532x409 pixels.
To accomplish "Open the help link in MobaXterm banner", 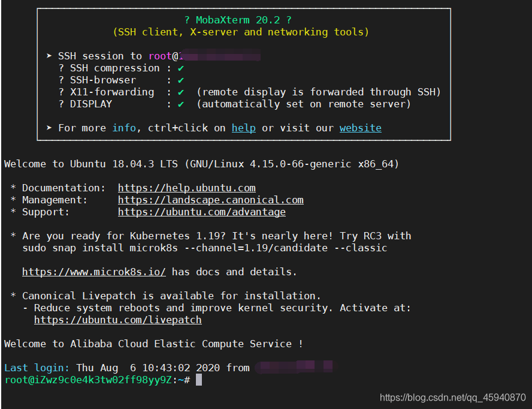I will (244, 128).
